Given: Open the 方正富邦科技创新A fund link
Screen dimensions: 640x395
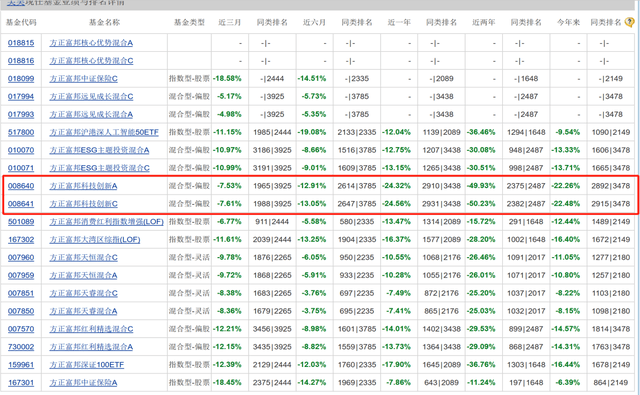Looking at the screenshot, I should pos(83,186).
